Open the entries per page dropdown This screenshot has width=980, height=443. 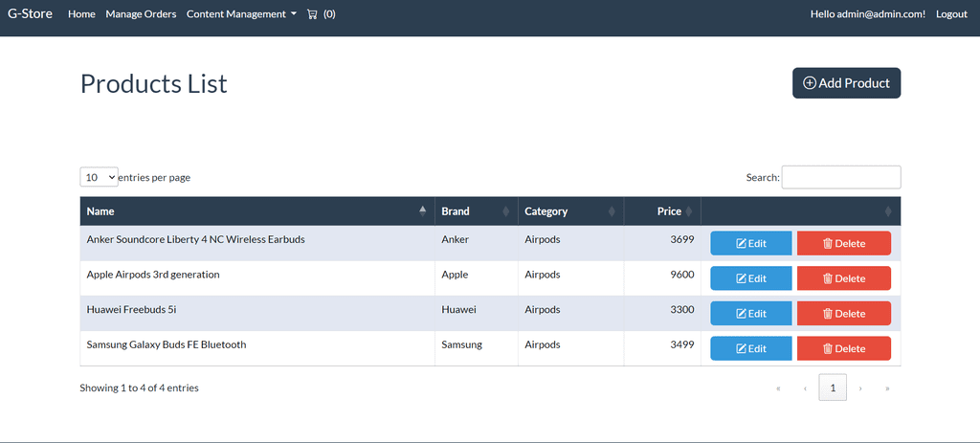[x=99, y=177]
